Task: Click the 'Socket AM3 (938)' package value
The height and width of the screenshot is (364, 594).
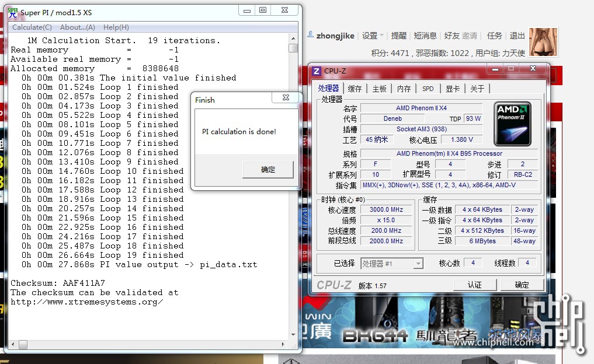Action: pos(421,129)
